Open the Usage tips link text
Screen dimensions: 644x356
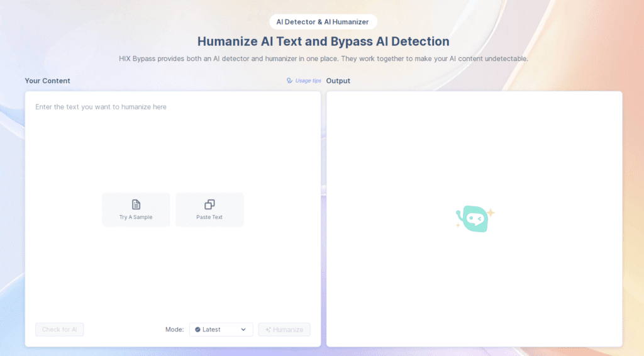[x=308, y=81]
